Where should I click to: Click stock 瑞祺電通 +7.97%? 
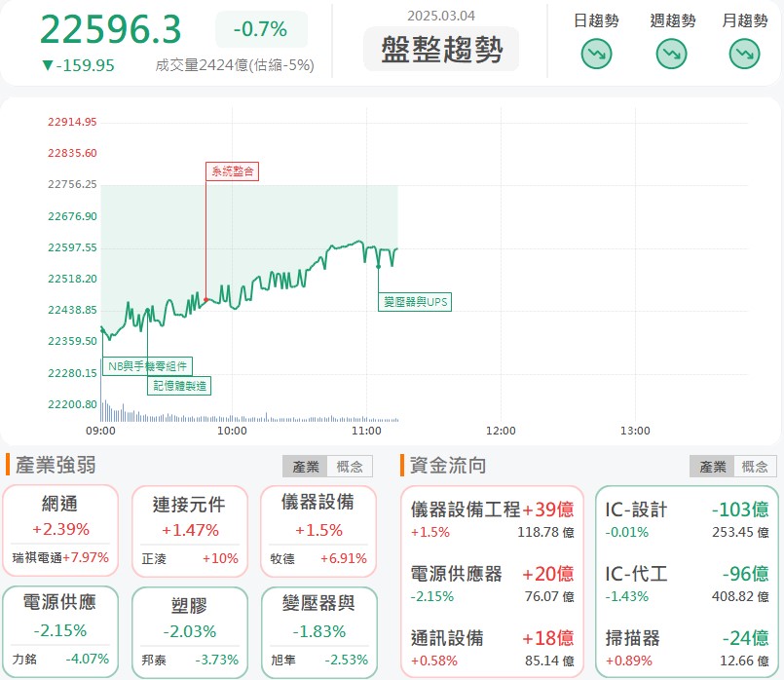click(x=60, y=557)
